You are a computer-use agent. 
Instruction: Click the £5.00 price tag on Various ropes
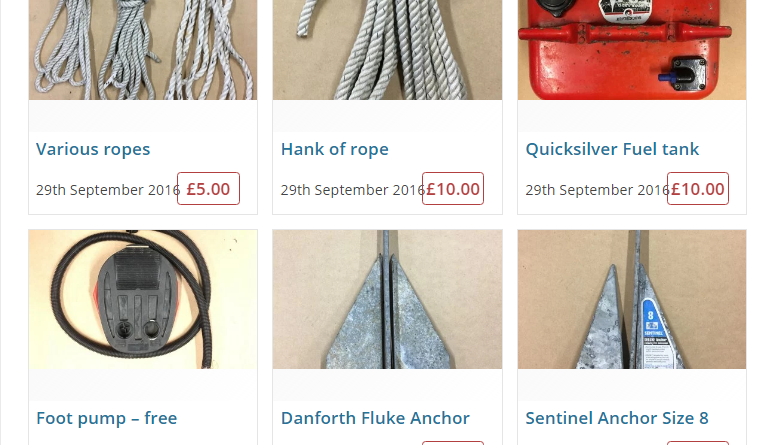(x=208, y=189)
